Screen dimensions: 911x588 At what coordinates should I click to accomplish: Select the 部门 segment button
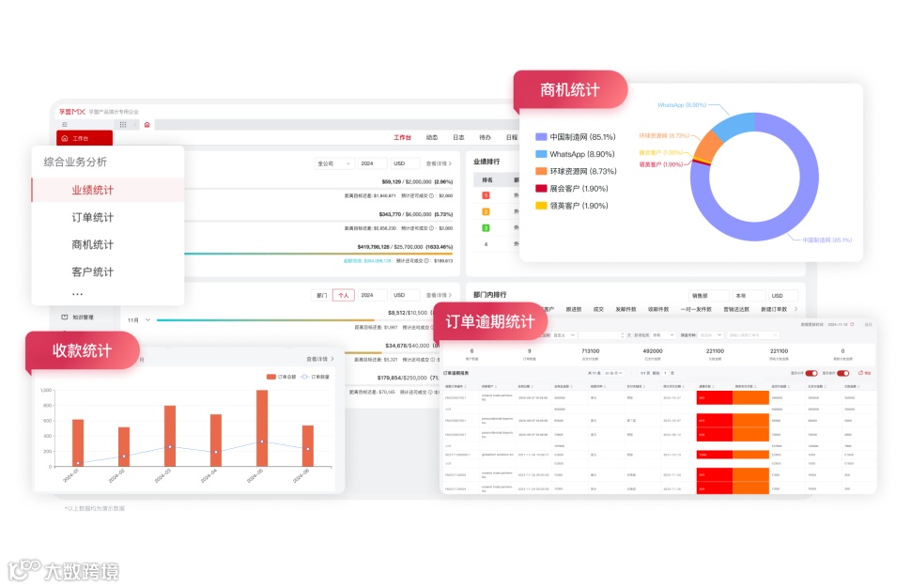click(322, 295)
